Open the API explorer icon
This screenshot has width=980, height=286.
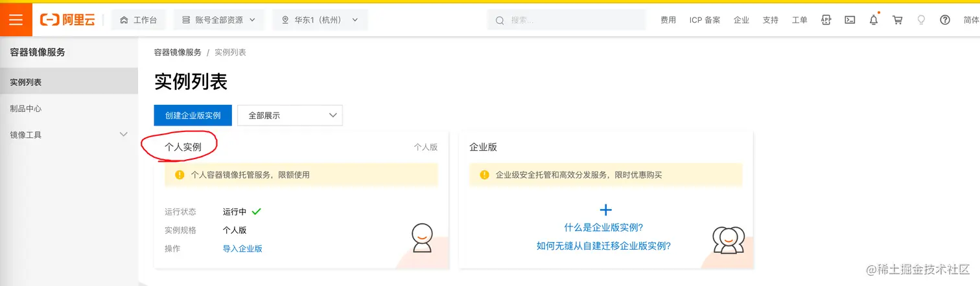(826, 20)
